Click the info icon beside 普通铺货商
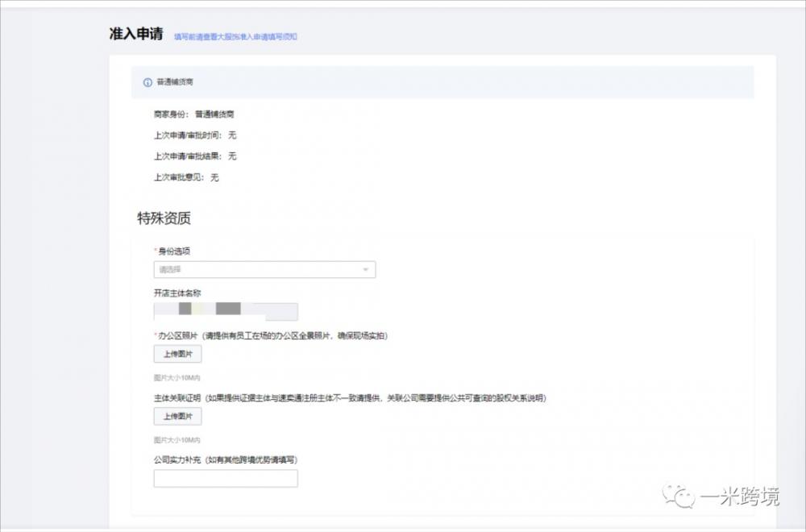The width and height of the screenshot is (806, 532). (x=147, y=82)
